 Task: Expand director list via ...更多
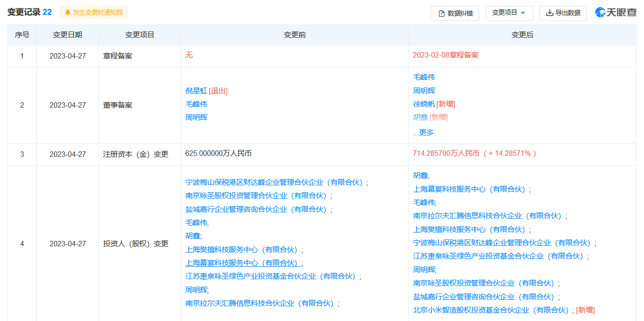[423, 132]
